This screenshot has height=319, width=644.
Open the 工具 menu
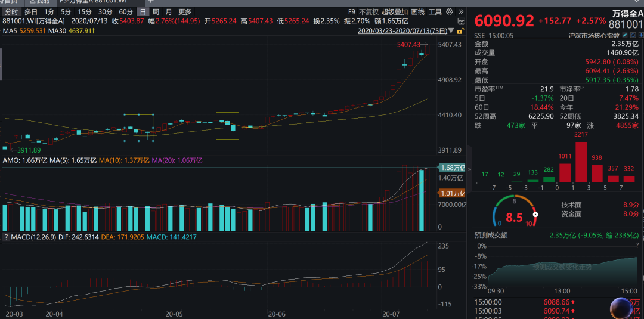click(435, 11)
